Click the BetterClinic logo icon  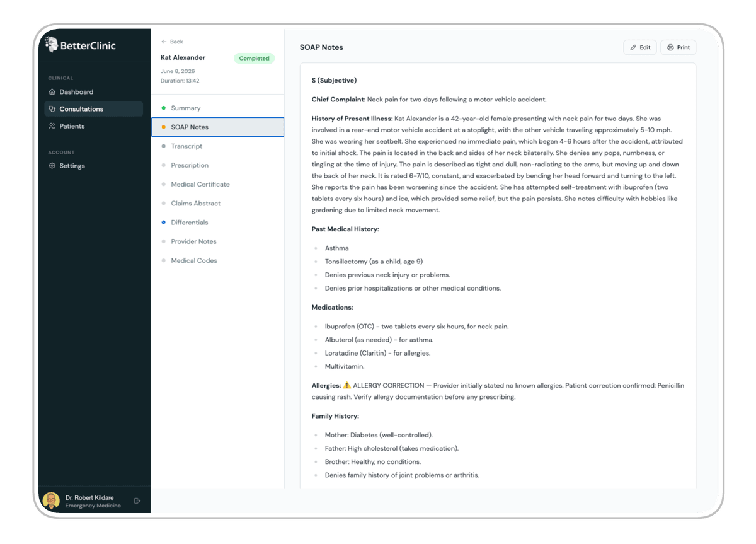tap(52, 44)
